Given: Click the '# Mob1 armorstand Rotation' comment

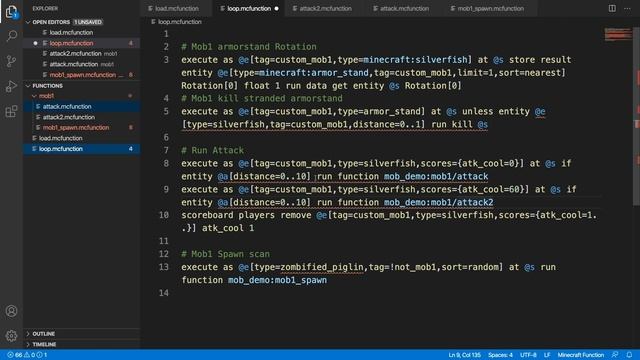Looking at the screenshot, I should [x=249, y=47].
